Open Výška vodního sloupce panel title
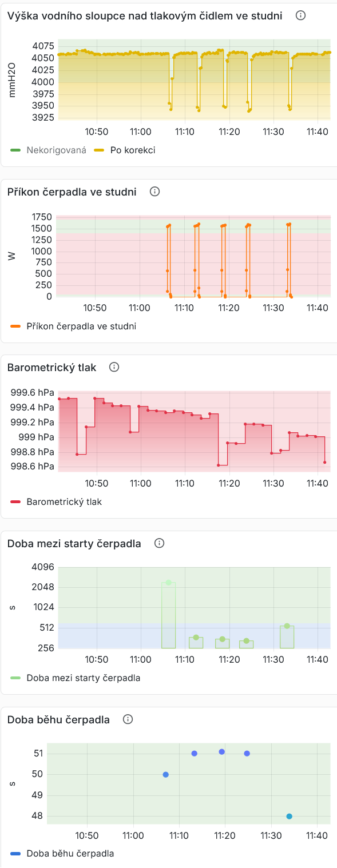Image resolution: width=337 pixels, height=868 pixels. 145,16
